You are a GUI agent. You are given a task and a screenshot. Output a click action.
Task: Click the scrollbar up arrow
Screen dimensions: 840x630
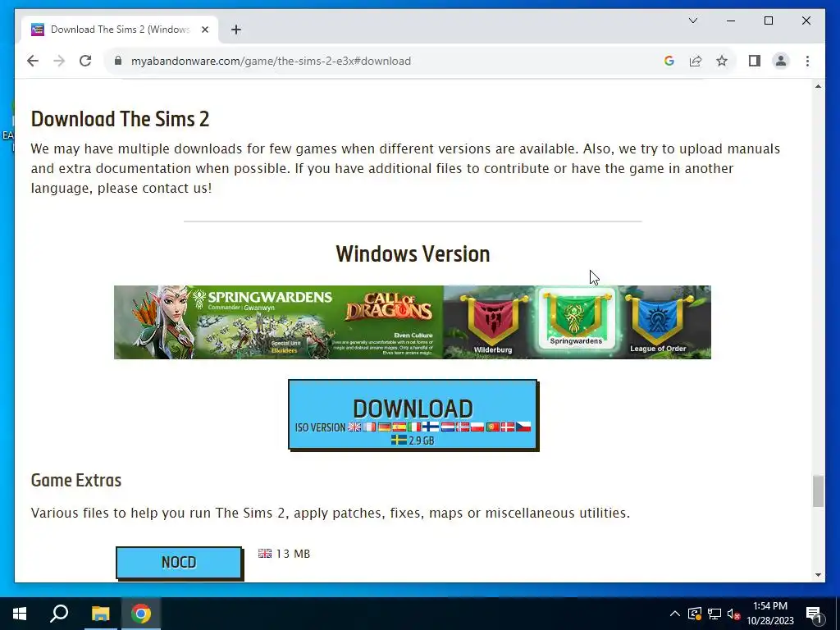tap(818, 86)
